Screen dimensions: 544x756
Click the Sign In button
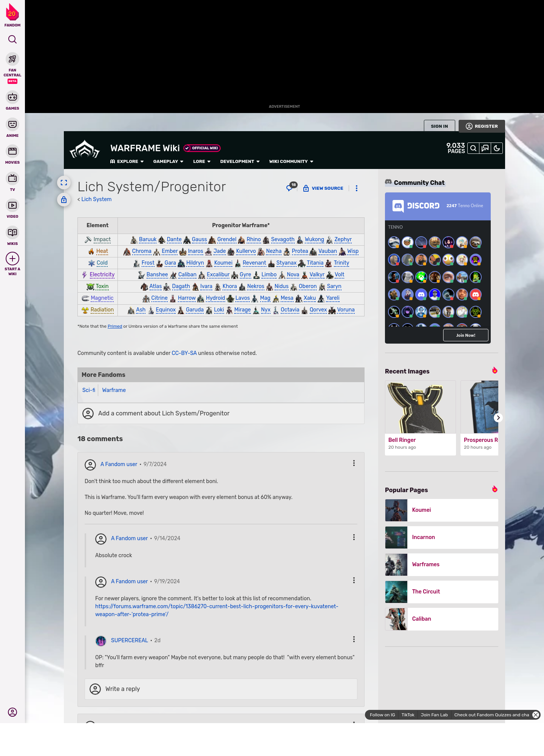pos(439,126)
